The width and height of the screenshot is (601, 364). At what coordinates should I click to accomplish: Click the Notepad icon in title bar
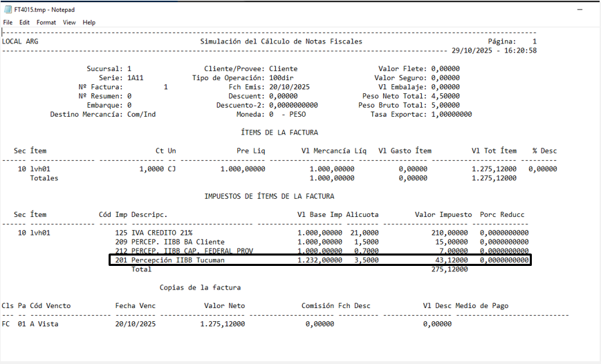[8, 10]
